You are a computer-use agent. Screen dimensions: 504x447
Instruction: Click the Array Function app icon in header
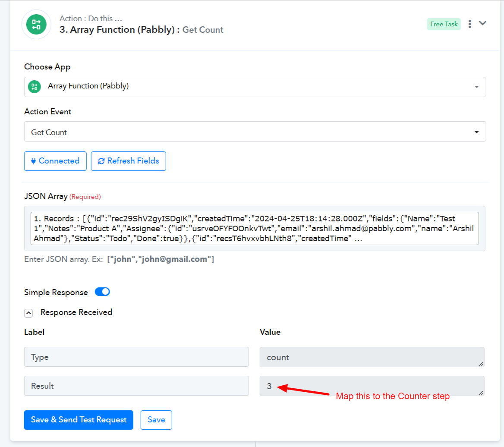click(x=36, y=25)
